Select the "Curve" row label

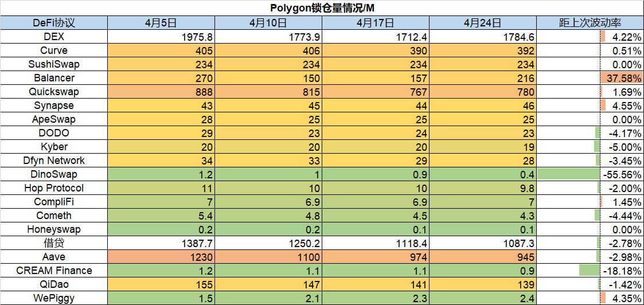[x=53, y=50]
